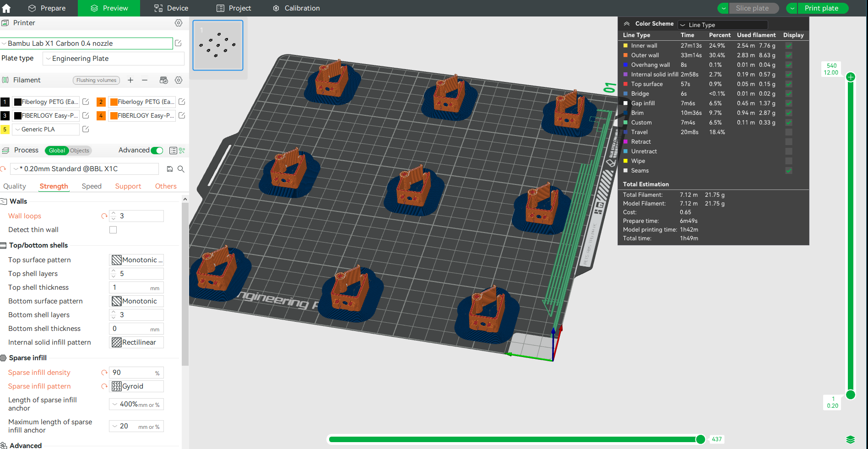Viewport: 868px width, 449px height.
Task: Open Bottom surface pattern dropdown
Action: (136, 301)
